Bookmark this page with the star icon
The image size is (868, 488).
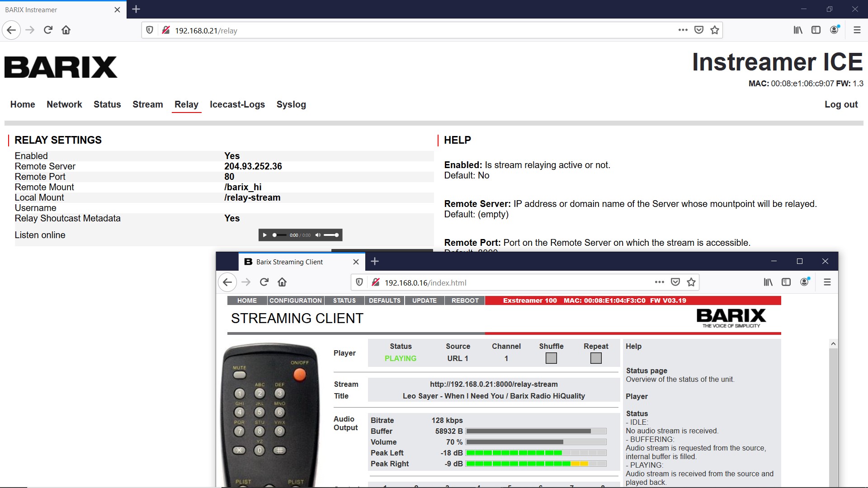coord(714,30)
